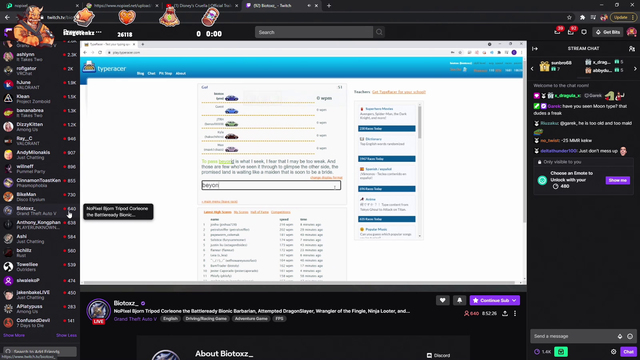The image size is (640, 360).
Task: Collapse stream chat arrow icon
Action: coord(535,49)
